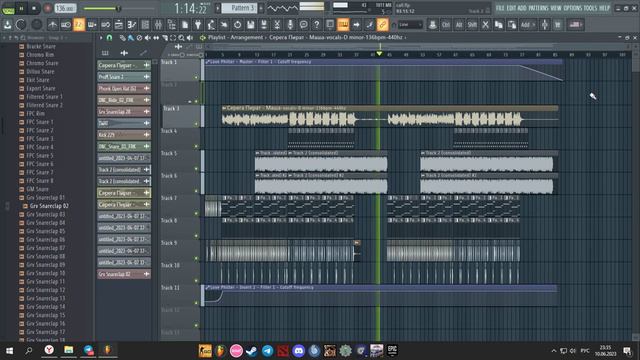Open playlist options arrow menu
Viewport: 640px width, 360px height.
point(101,38)
